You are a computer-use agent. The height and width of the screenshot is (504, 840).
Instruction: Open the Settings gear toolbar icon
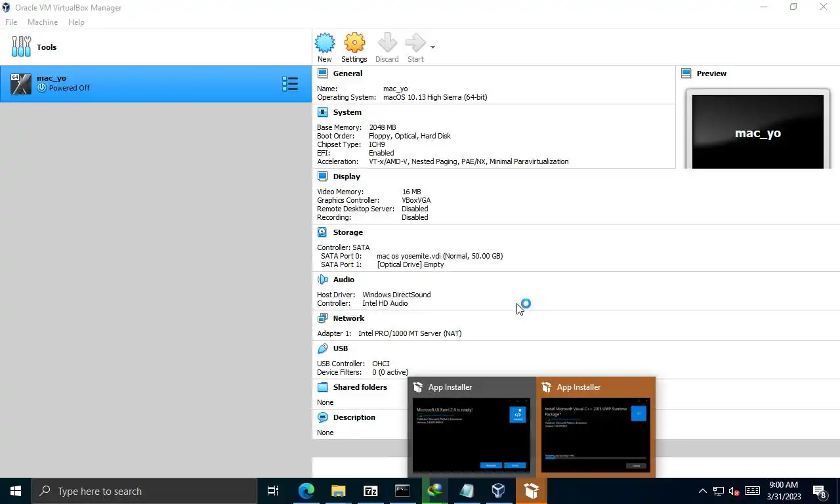[354, 43]
